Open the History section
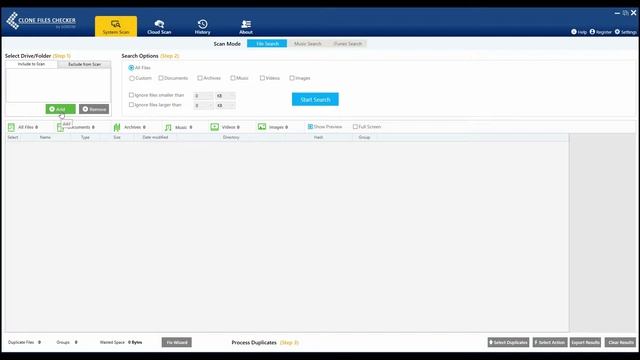 [202, 26]
